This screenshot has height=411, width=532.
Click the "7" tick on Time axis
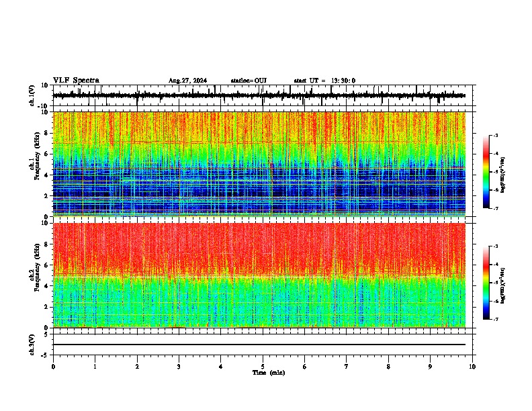347,367
